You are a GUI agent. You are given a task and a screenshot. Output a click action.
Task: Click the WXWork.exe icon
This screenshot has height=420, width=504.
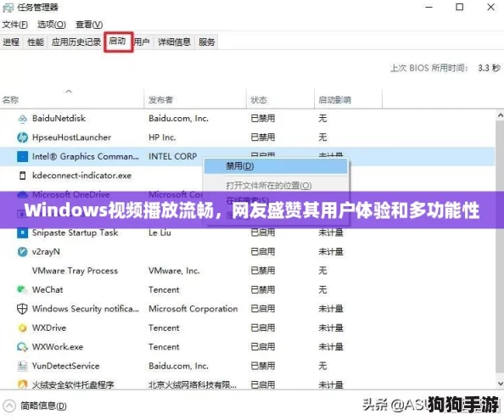(x=23, y=347)
